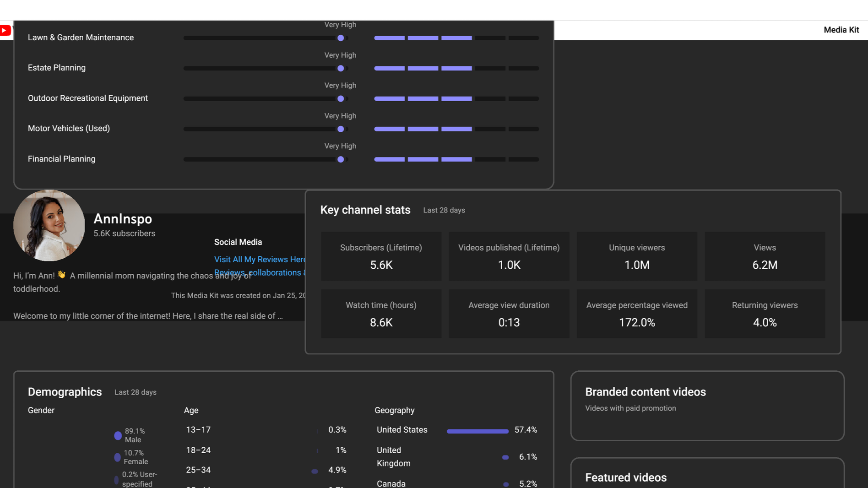This screenshot has width=868, height=488.
Task: Click the Financial Planning slider handle
Action: click(x=341, y=159)
